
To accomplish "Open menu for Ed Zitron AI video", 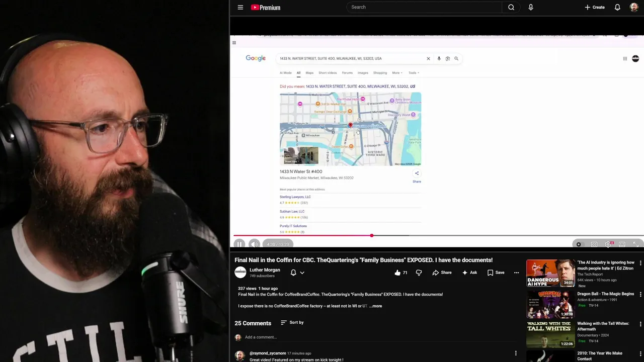I will (x=640, y=263).
